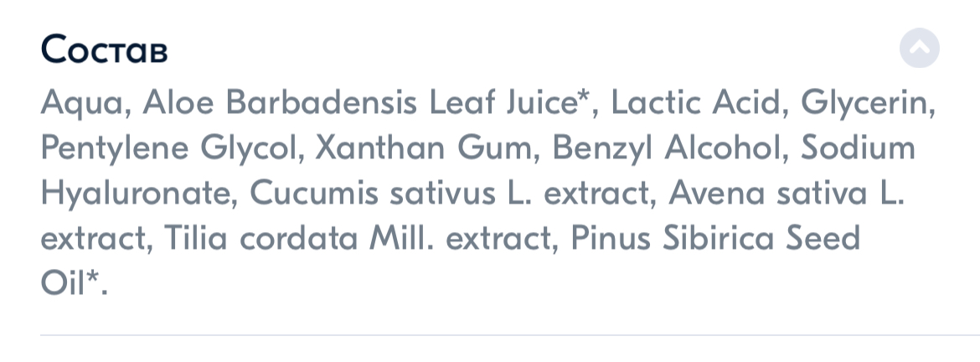Click the Oil* text on last line

tap(74, 283)
